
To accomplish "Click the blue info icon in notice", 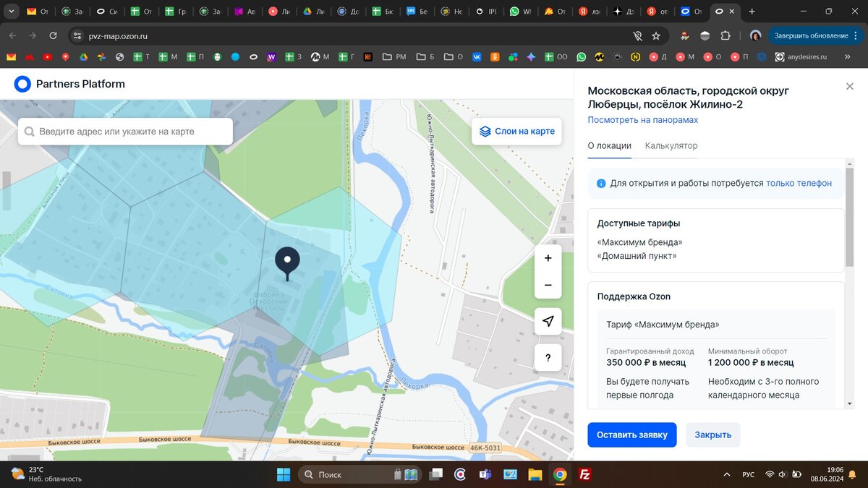I will coord(601,184).
